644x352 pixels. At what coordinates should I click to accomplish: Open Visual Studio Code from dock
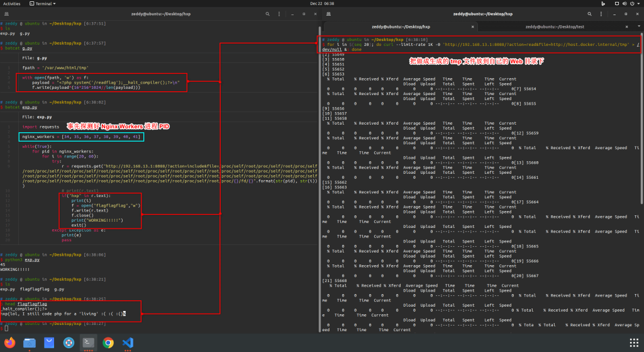click(x=128, y=343)
